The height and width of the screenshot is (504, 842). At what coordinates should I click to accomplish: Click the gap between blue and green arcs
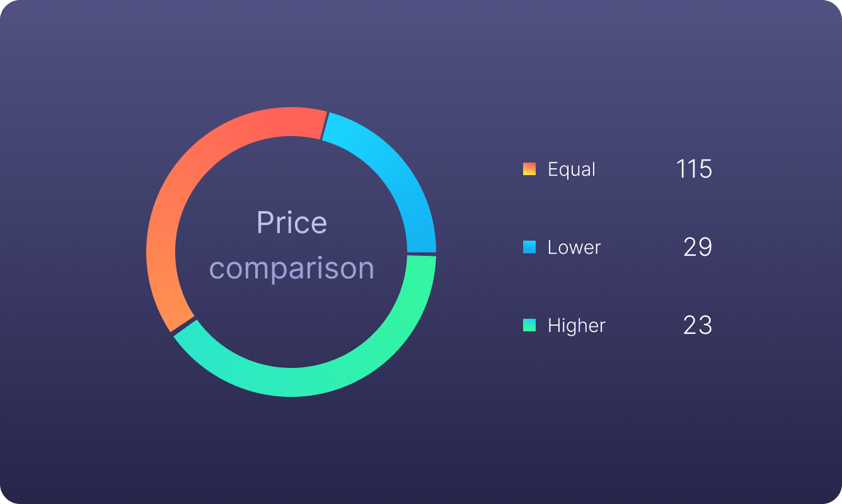(421, 254)
